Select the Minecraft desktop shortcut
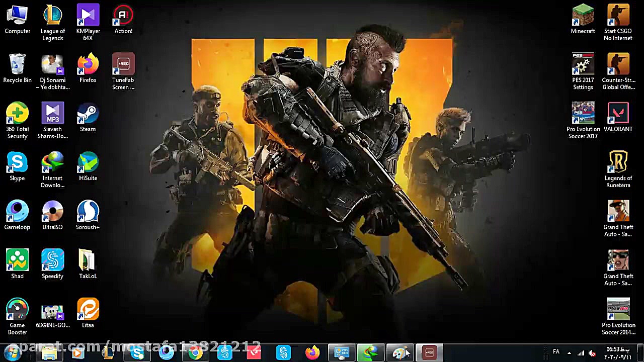Screen dimensions: 644x362 [583, 20]
